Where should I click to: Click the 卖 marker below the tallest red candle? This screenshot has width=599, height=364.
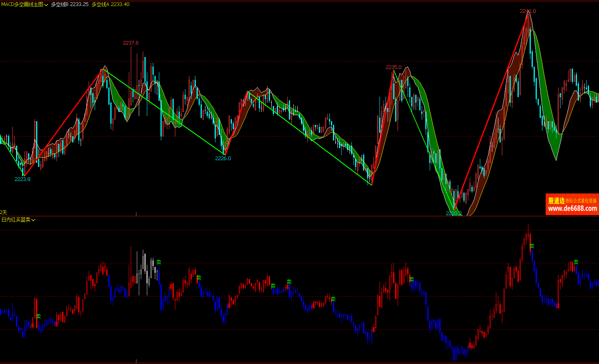pos(532,246)
